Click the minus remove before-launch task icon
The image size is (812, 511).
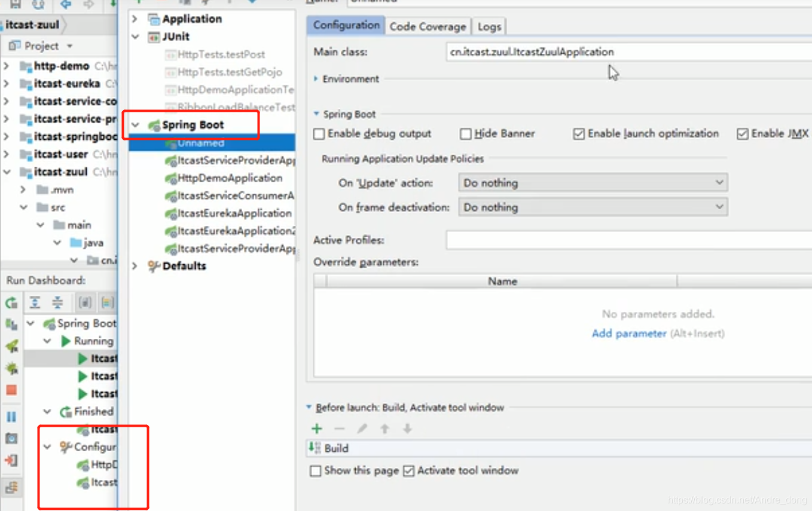[339, 429]
